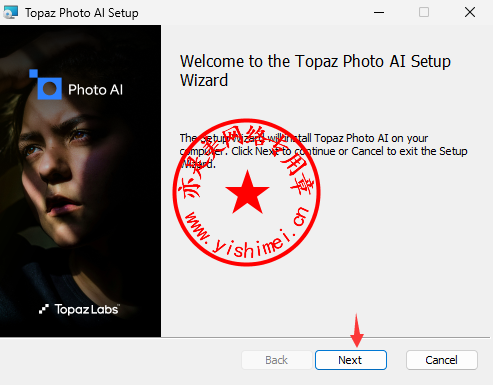Click the "Topaz Labs" brand text

coord(87,309)
